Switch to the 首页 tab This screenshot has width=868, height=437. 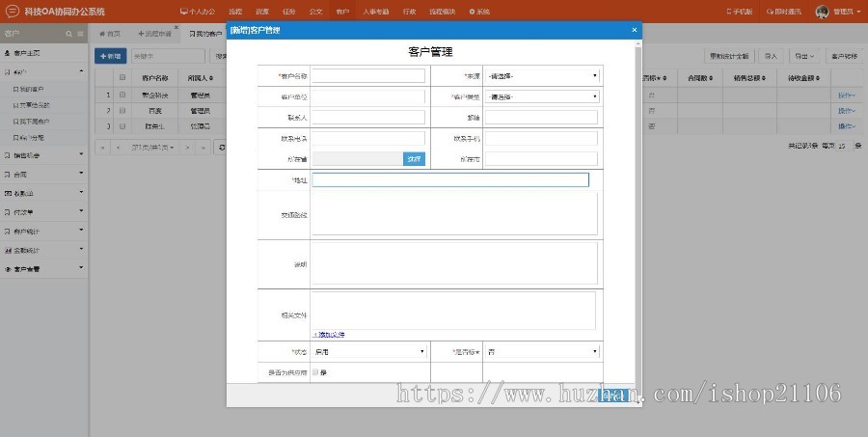tap(110, 34)
